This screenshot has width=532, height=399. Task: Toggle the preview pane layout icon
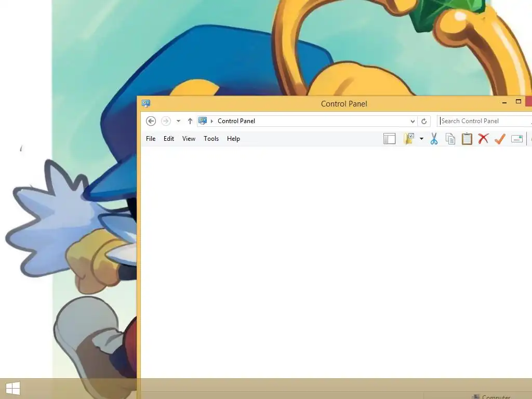coord(390,139)
